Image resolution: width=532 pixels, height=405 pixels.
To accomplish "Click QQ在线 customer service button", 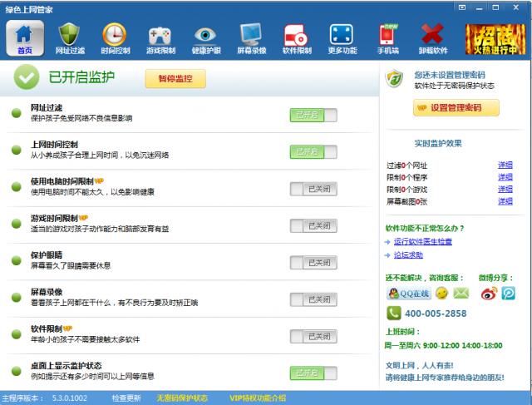I will tap(409, 294).
